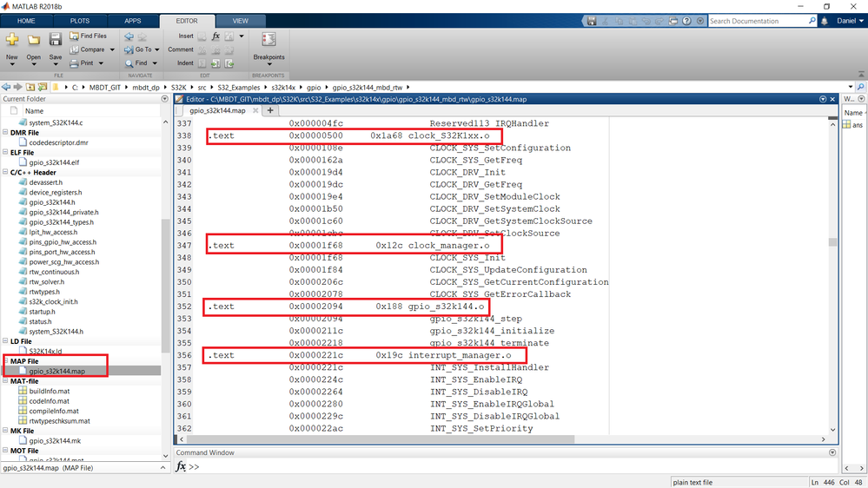Image resolution: width=868 pixels, height=488 pixels.
Task: Click the Decrease Indent icon
Action: pyautogui.click(x=229, y=63)
